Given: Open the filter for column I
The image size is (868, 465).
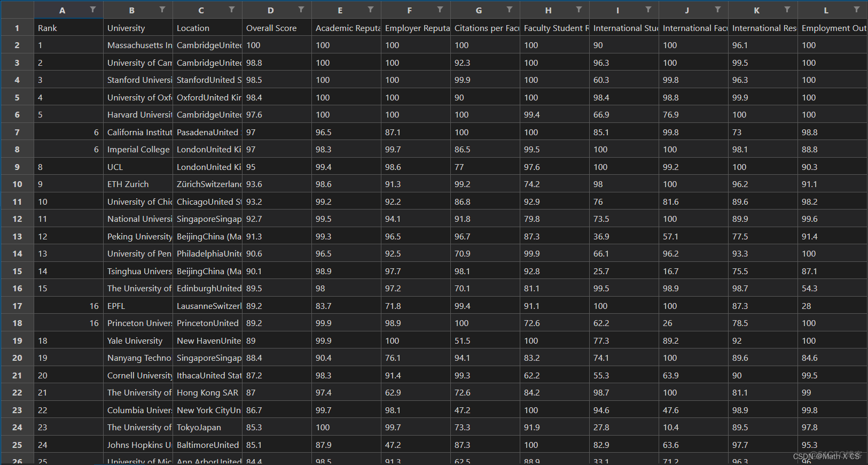Looking at the screenshot, I should point(648,10).
